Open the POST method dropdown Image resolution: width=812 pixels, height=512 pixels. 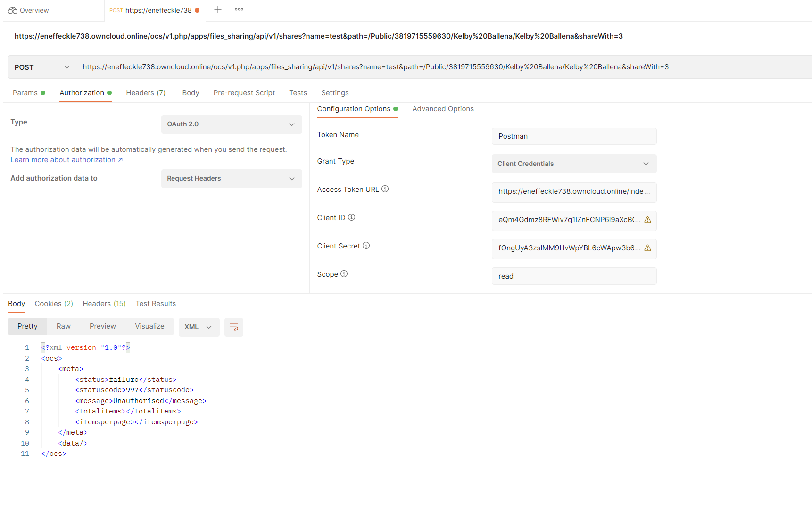[42, 67]
